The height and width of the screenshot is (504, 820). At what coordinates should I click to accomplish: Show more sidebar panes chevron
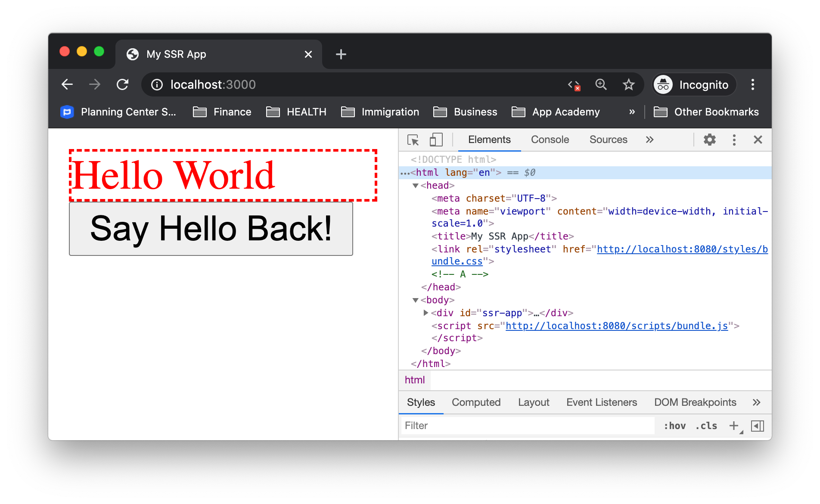tap(757, 402)
